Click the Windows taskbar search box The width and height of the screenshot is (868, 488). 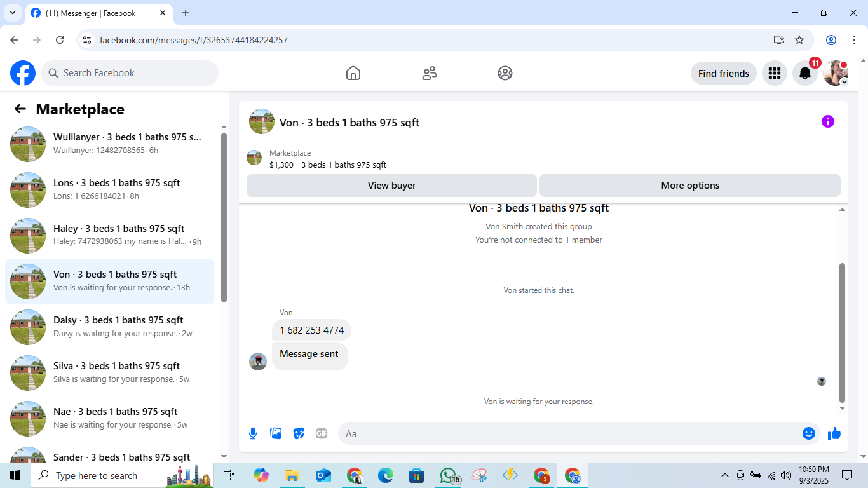coord(122,475)
